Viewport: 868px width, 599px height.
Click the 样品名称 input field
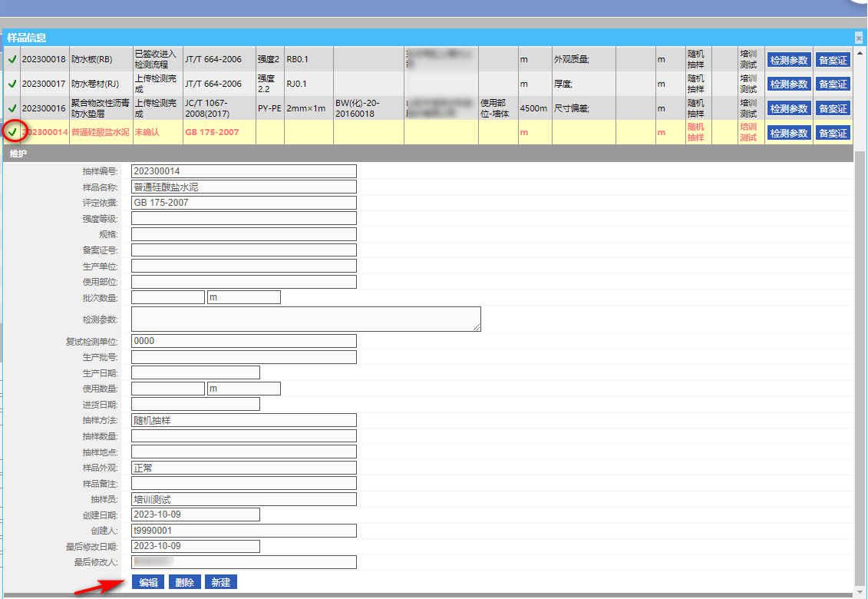243,187
